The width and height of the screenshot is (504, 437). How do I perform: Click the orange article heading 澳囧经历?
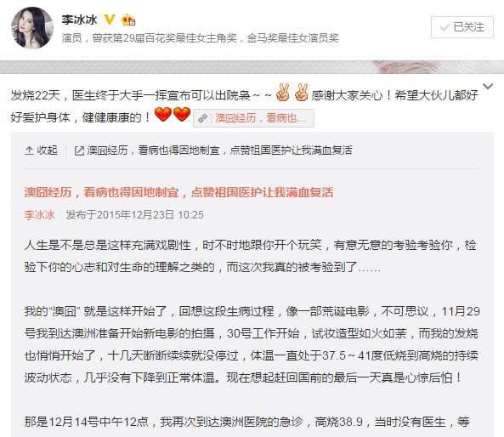(x=178, y=192)
